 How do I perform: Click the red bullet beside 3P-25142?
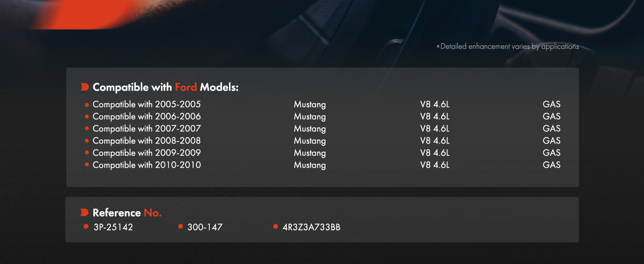pyautogui.click(x=86, y=227)
